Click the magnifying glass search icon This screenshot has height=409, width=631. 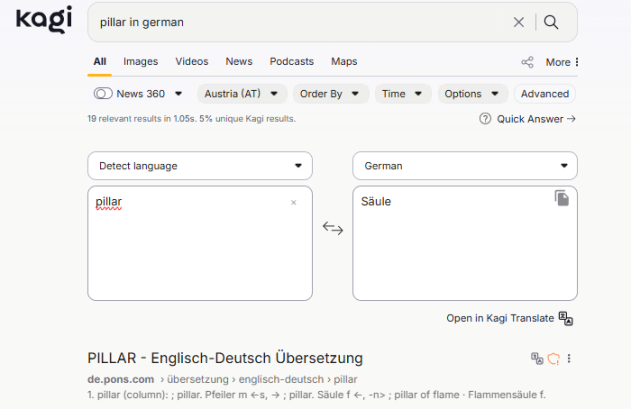(551, 22)
